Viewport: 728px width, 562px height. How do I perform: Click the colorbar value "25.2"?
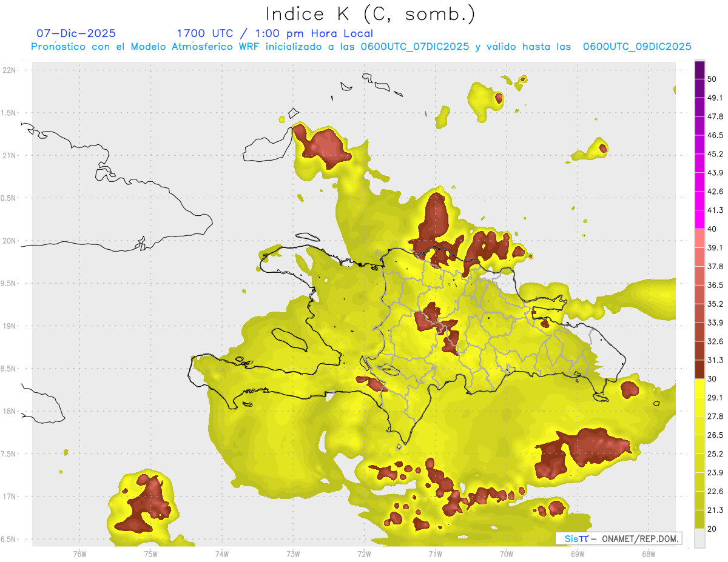click(715, 454)
